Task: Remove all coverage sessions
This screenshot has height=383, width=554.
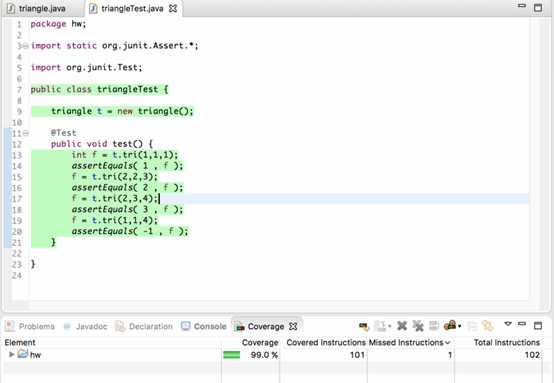Action: [x=418, y=326]
